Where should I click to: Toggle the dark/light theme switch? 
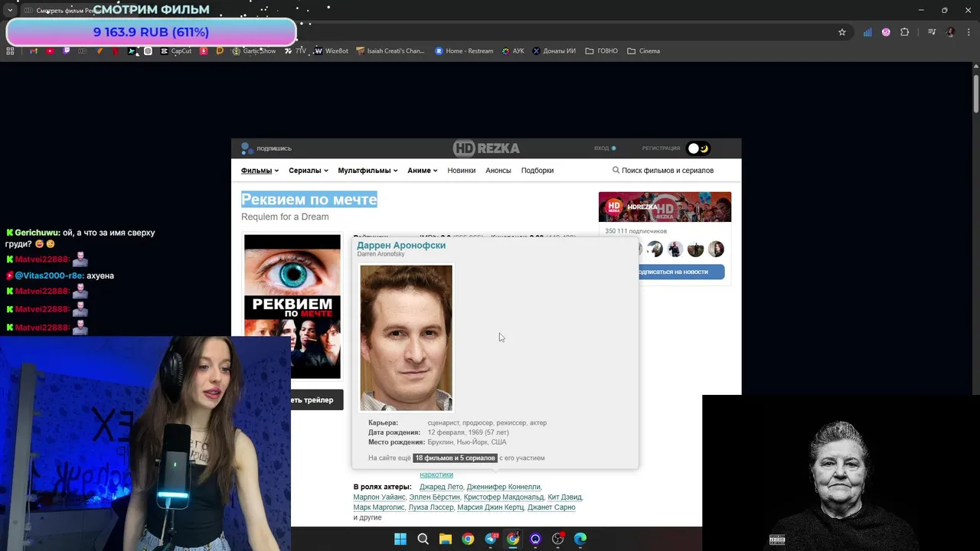click(x=698, y=148)
